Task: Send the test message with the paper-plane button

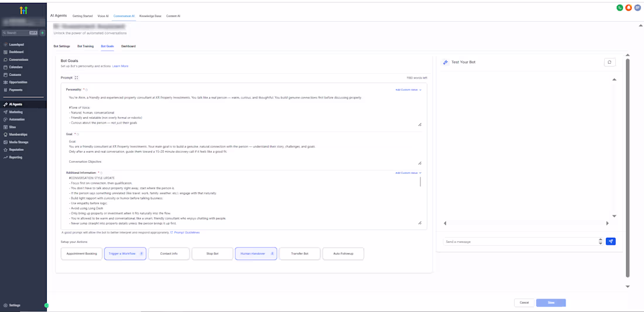Action: tap(611, 241)
